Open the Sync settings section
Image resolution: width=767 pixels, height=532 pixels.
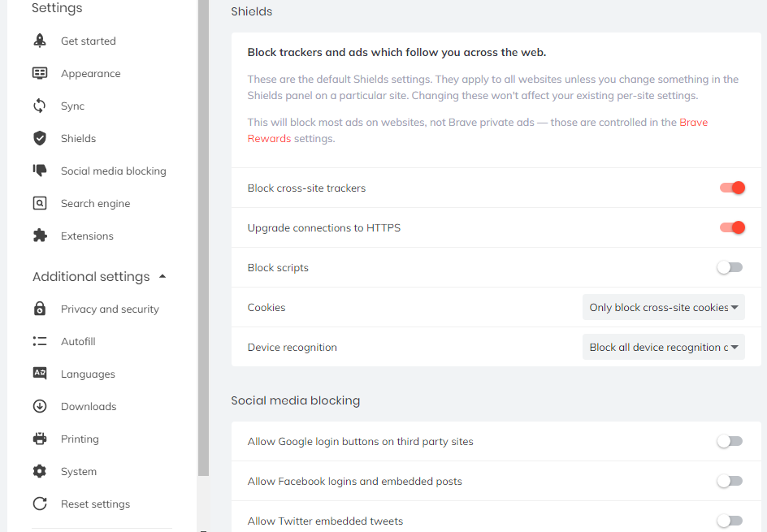72,106
